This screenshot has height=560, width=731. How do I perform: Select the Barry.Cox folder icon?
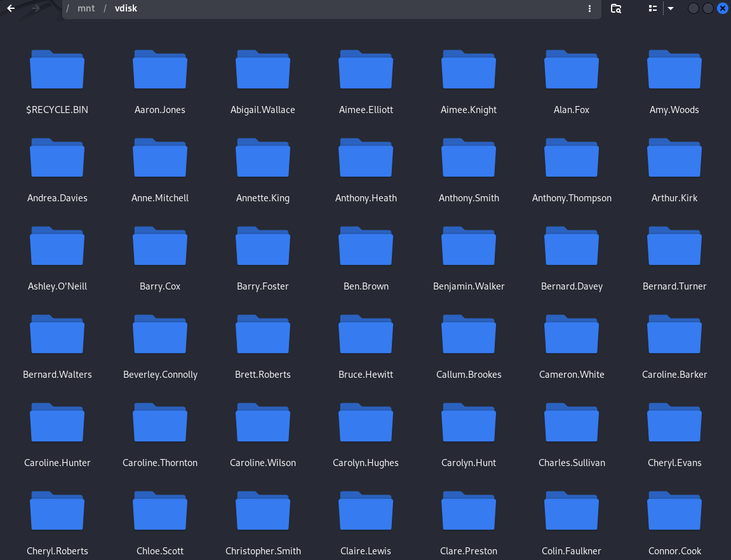click(160, 246)
